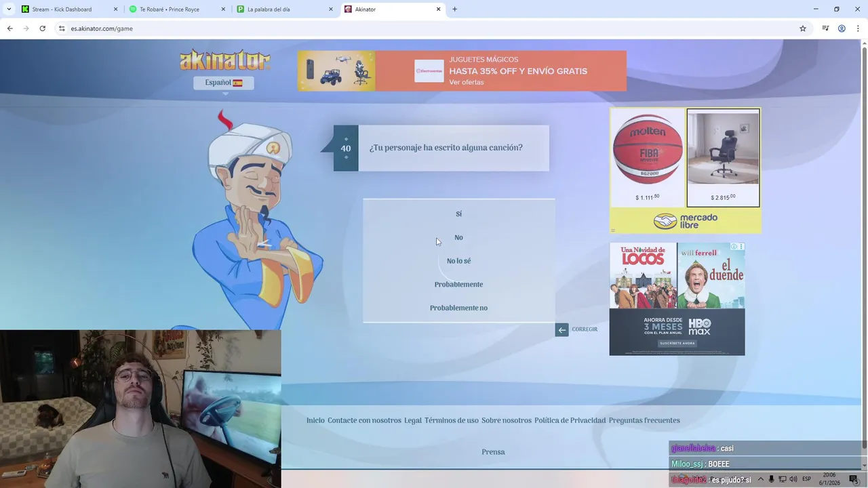
Task: Pick the "Probablemente" answer
Action: tap(458, 285)
